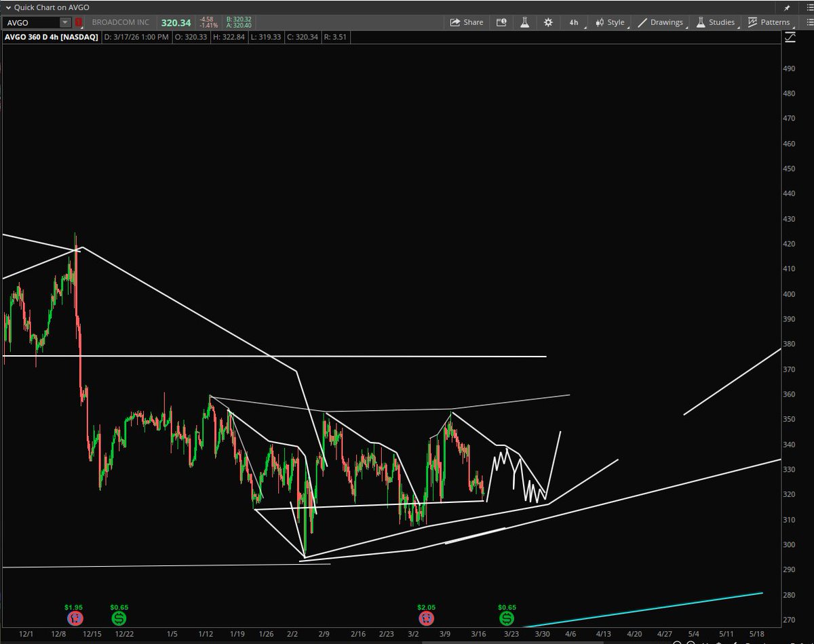The image size is (814, 644).
Task: Select the Drawings pencil icon
Action: pyautogui.click(x=642, y=22)
